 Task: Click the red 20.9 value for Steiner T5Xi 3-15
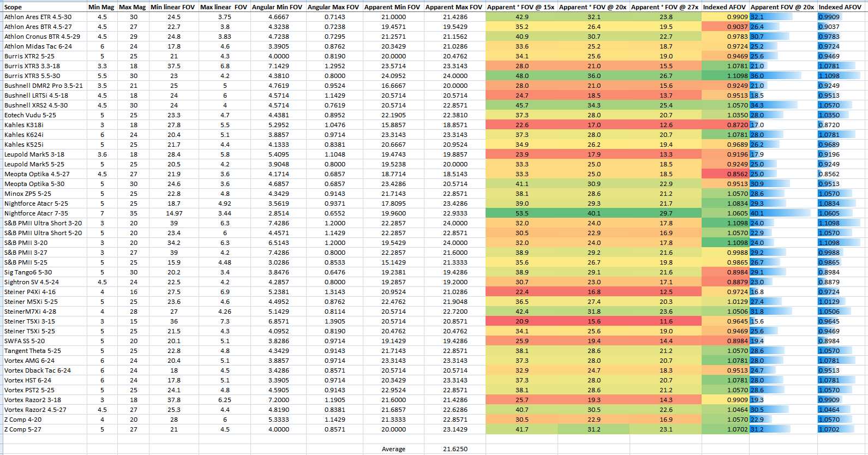pos(522,321)
